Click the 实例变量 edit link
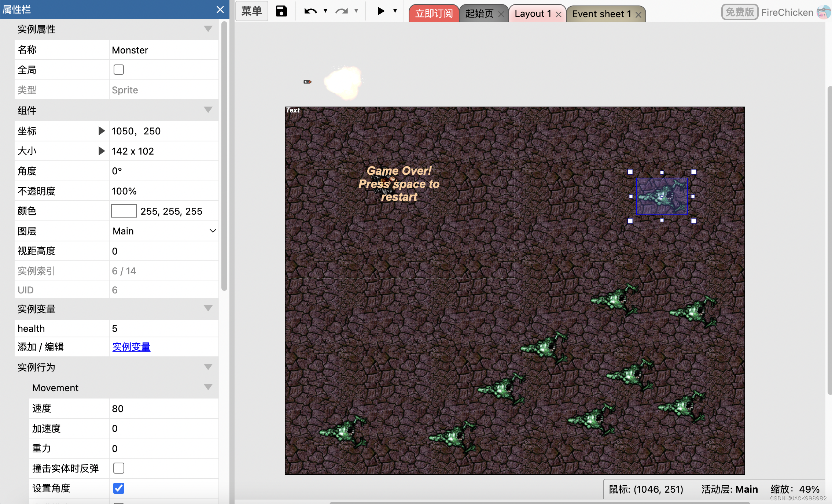This screenshot has width=832, height=504. point(131,347)
